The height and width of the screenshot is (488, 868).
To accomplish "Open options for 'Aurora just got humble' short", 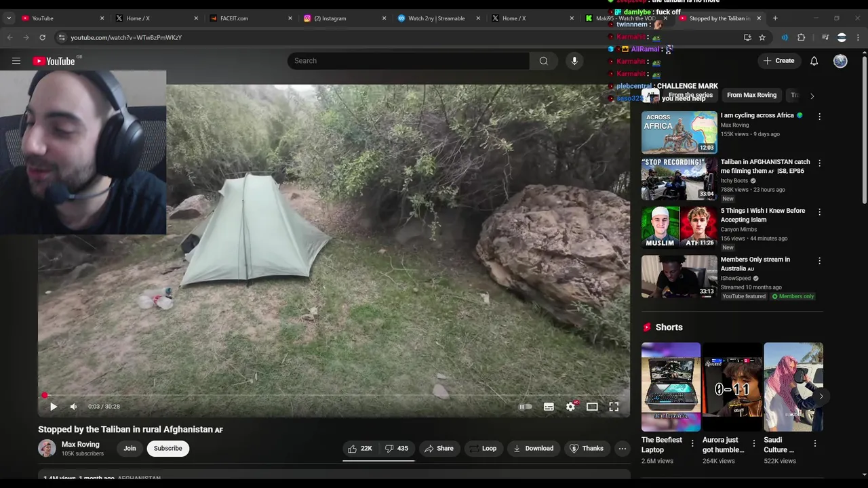I will point(753,443).
